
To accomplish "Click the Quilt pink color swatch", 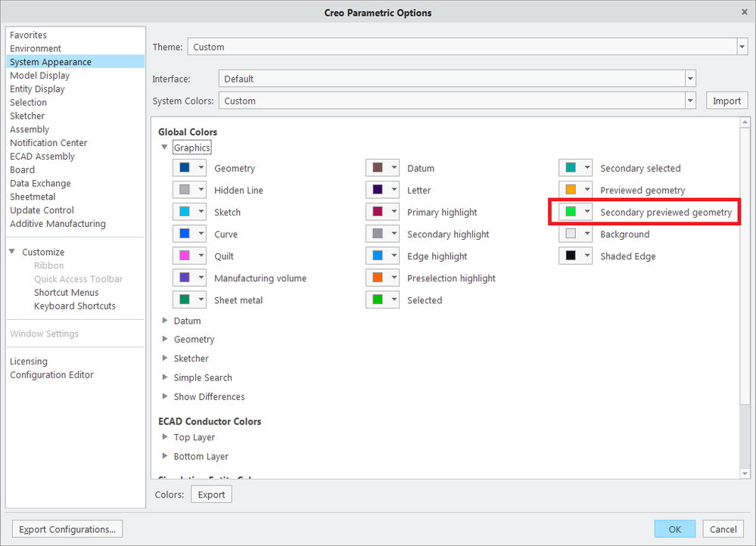I will point(184,256).
